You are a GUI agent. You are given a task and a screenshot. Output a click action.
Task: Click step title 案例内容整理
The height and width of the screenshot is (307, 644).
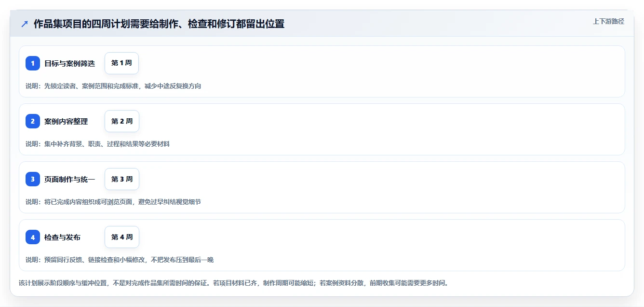[66, 121]
